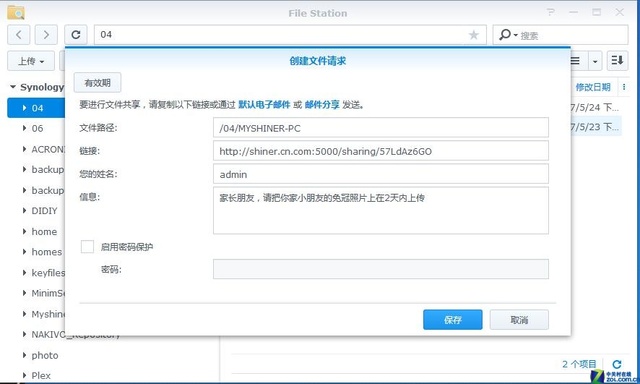
Task: Expand the 06 folder tree node
Action: coord(24,128)
